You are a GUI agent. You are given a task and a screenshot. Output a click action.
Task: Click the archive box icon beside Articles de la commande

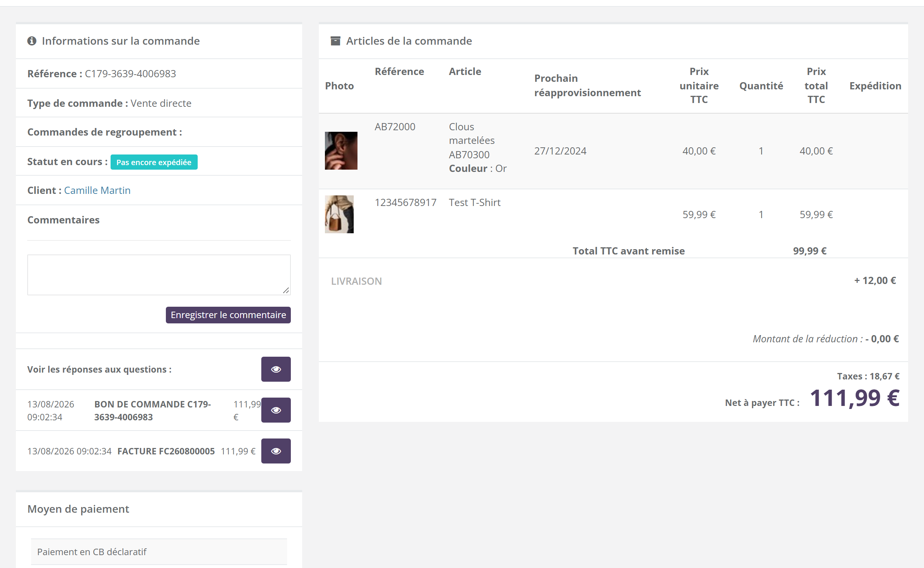coord(336,41)
